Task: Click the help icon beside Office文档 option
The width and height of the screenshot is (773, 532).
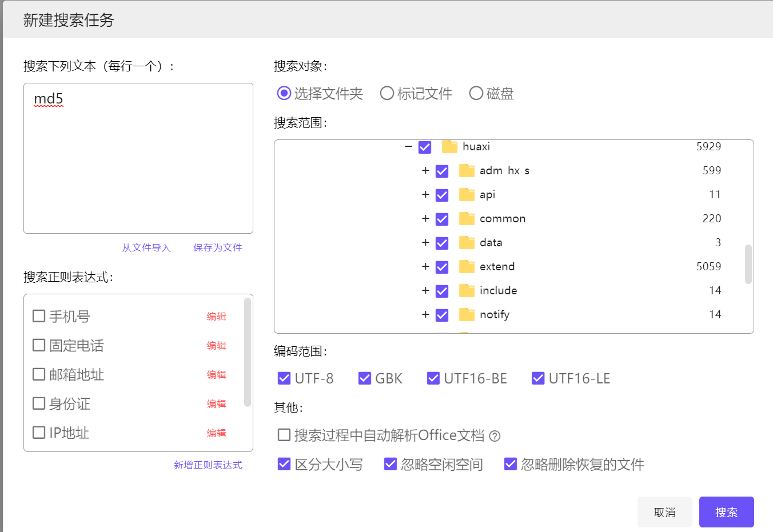Action: [x=495, y=436]
